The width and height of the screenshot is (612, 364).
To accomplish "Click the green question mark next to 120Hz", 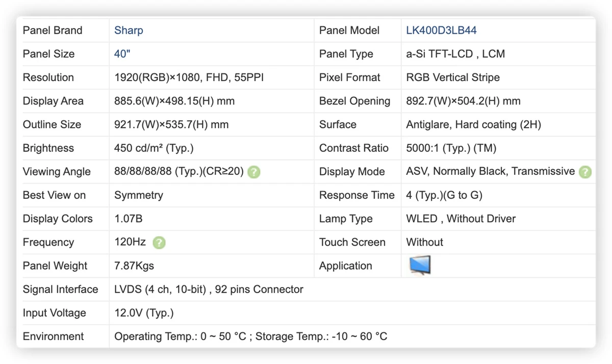I will tap(159, 243).
